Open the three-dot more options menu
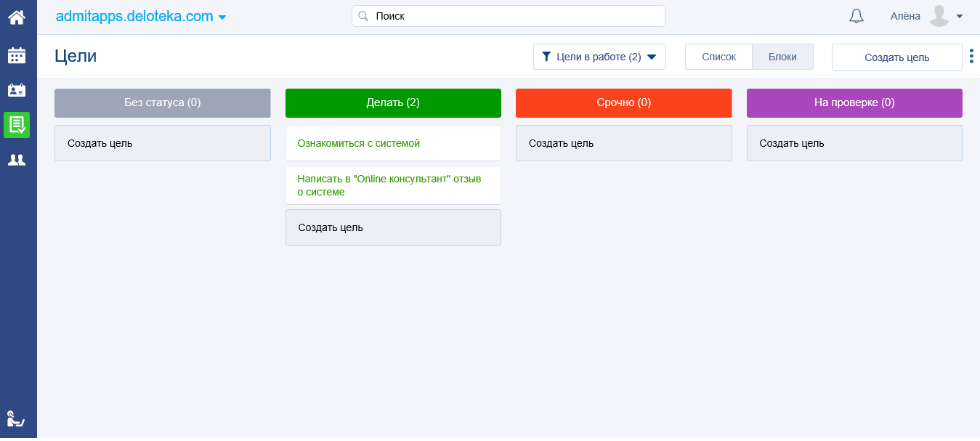The width and height of the screenshot is (980, 441). point(971,56)
